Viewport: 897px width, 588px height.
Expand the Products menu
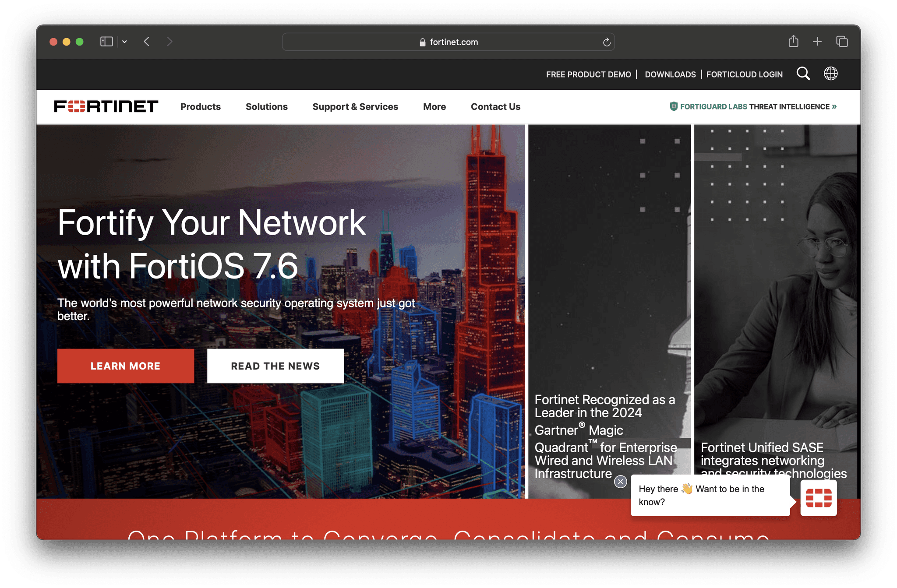200,106
